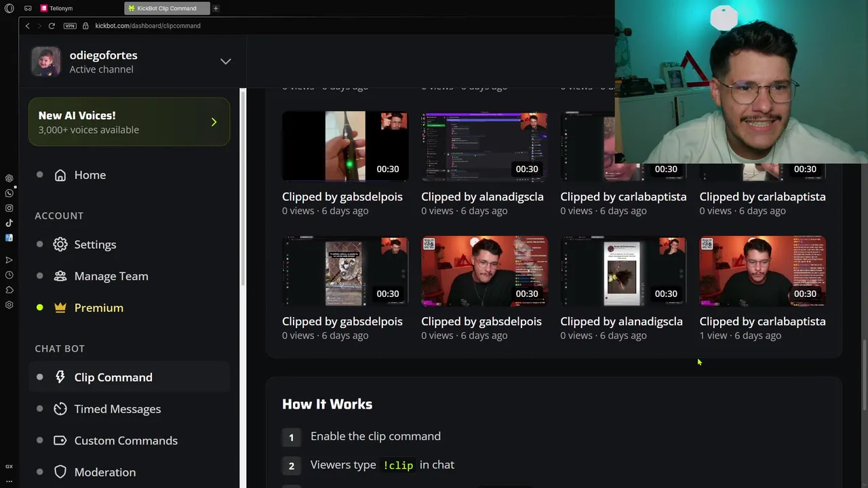Click the ACCOUNT section label
This screenshot has width=868, height=488.
click(x=59, y=216)
